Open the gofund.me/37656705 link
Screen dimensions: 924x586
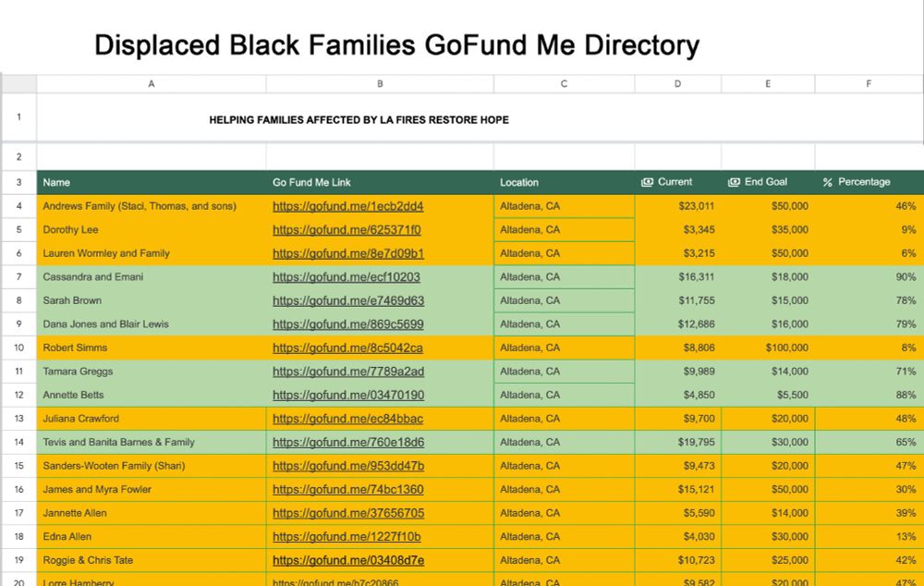(348, 513)
